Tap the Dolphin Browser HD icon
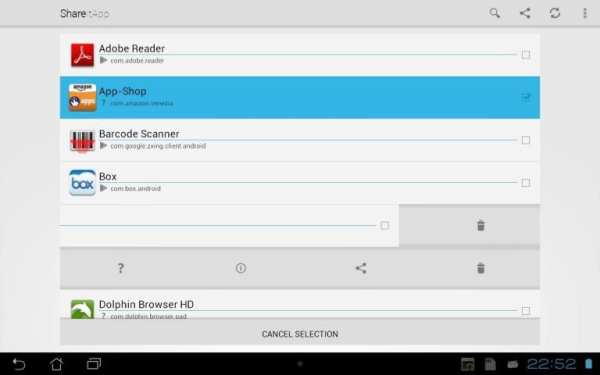This screenshot has height=375, width=600. 82,308
